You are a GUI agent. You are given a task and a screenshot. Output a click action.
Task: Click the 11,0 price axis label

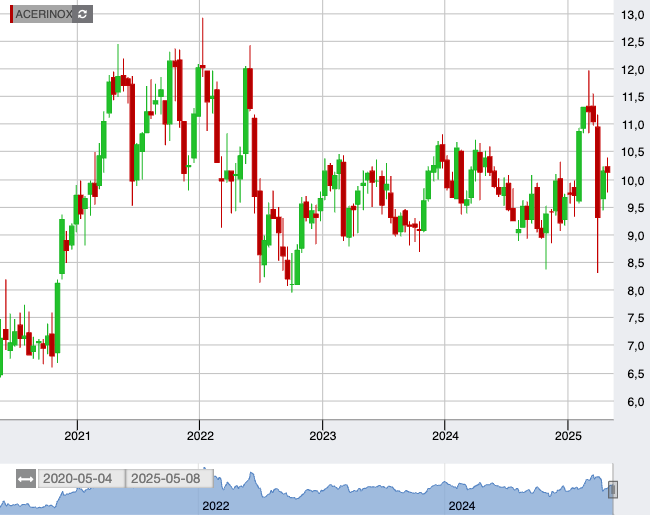pos(633,125)
